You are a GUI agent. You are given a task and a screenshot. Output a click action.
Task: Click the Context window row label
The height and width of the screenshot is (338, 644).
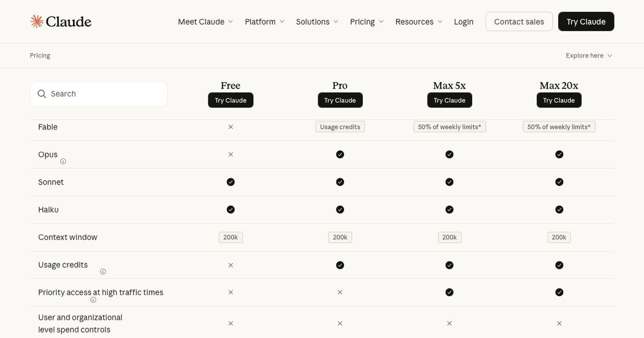click(x=68, y=237)
